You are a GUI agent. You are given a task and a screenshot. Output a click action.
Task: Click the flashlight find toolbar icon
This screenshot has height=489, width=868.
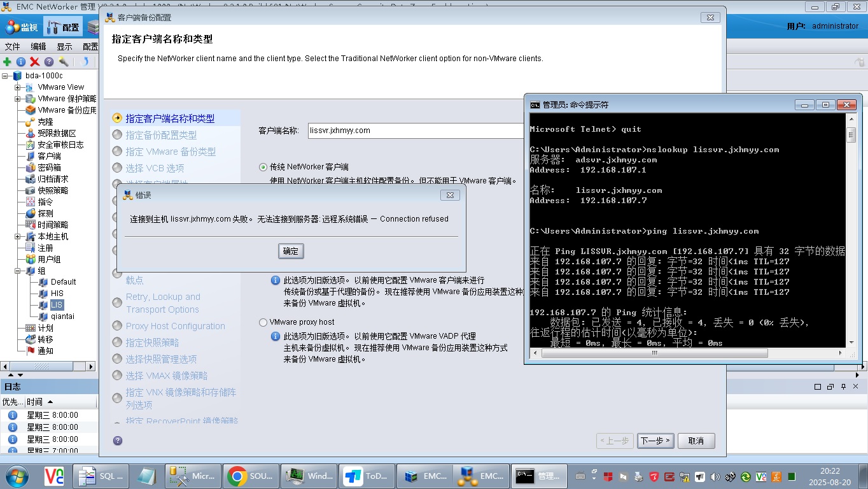(x=64, y=62)
